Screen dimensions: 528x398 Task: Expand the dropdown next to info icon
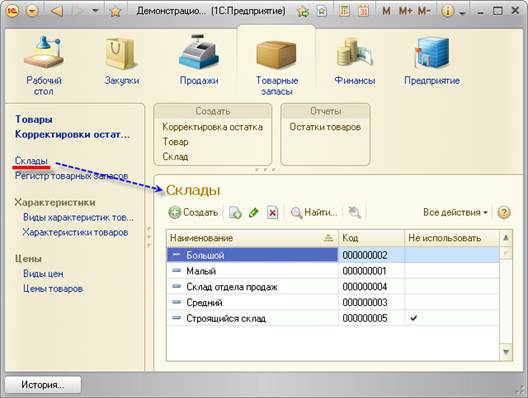click(463, 13)
